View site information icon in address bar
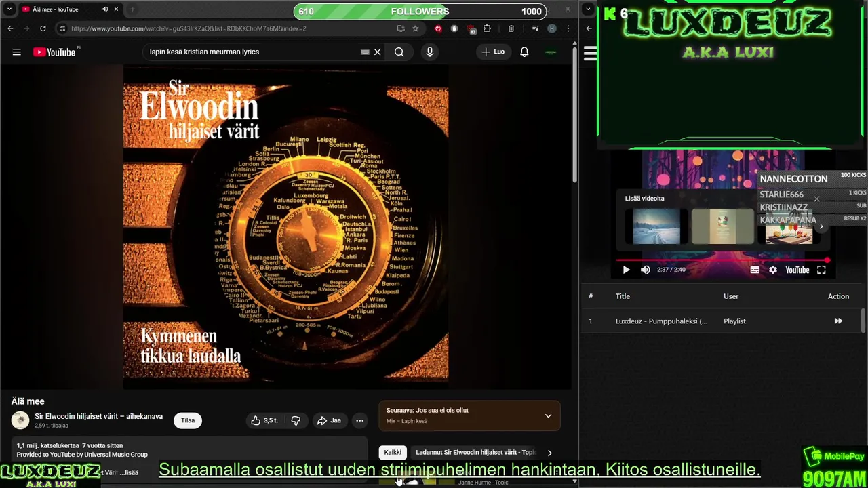The width and height of the screenshot is (868, 488). tap(62, 28)
